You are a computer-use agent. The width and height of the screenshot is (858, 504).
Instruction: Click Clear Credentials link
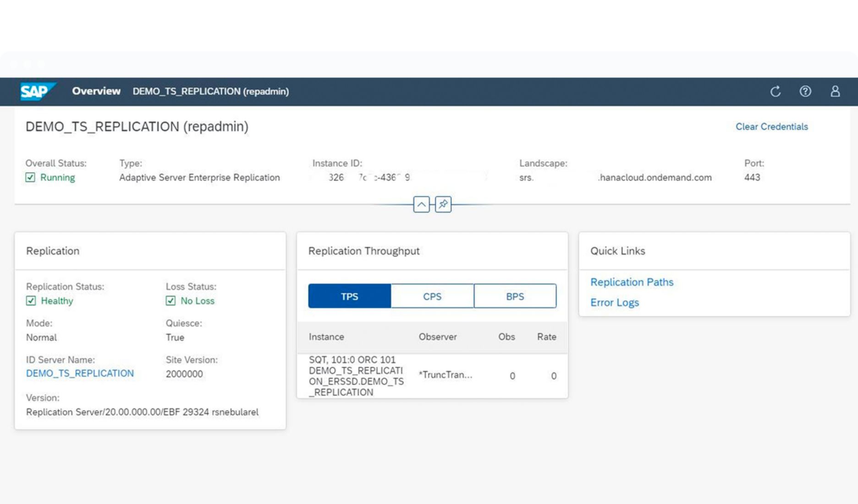tap(771, 126)
